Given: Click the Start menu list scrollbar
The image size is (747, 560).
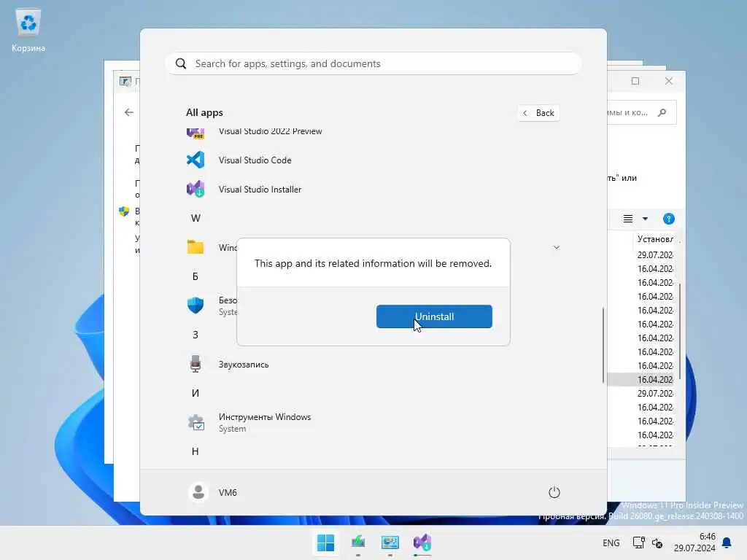Looking at the screenshot, I should pos(603,345).
